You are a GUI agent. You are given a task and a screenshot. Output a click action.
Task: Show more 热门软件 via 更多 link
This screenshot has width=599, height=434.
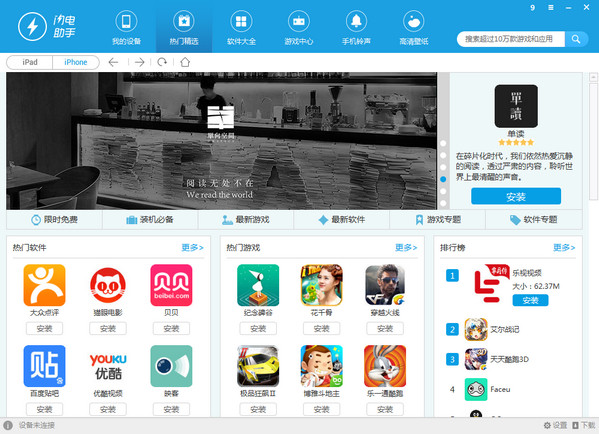[x=192, y=248]
